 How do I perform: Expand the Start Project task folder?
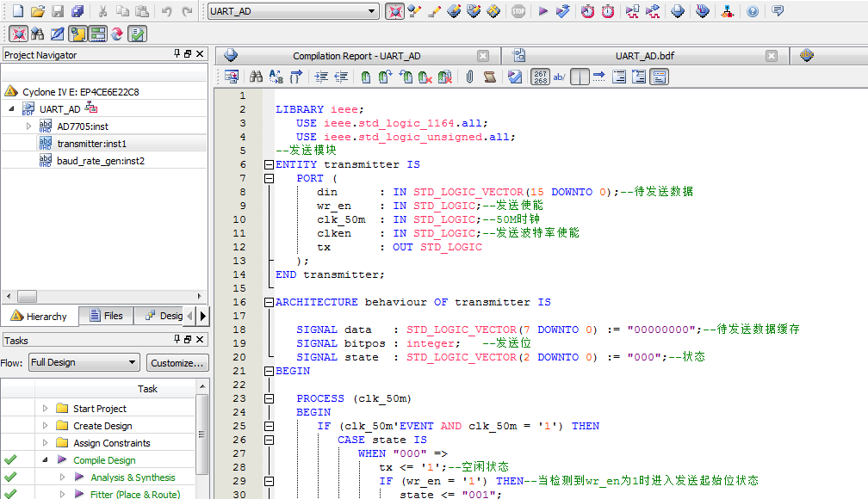[46, 409]
